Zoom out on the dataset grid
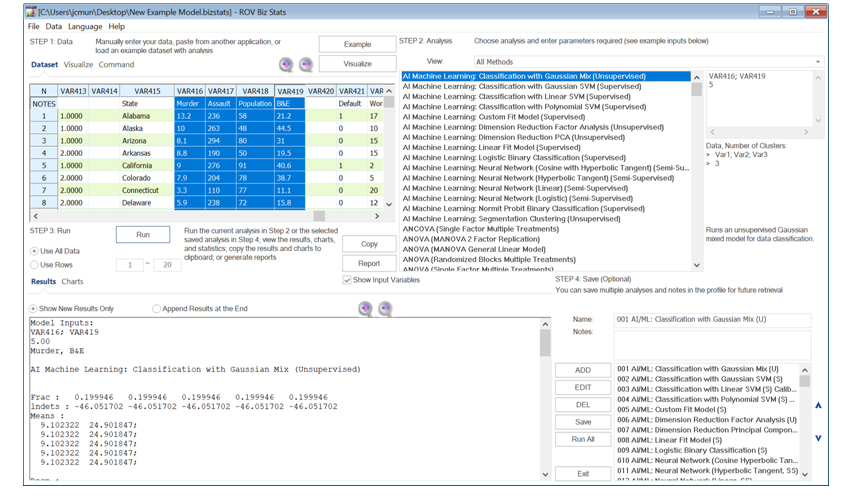 306,64
